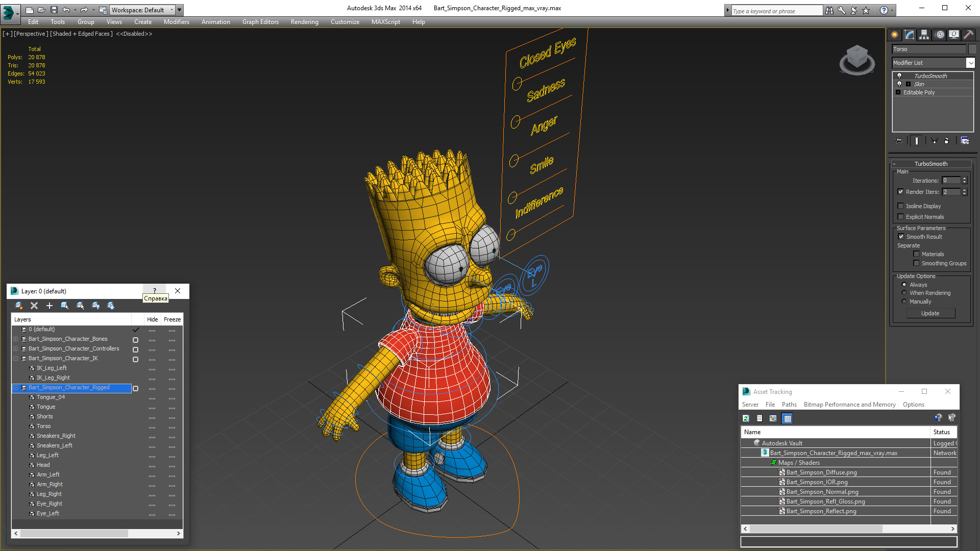
Task: Click the Subscription Center key icon
Action: [842, 10]
